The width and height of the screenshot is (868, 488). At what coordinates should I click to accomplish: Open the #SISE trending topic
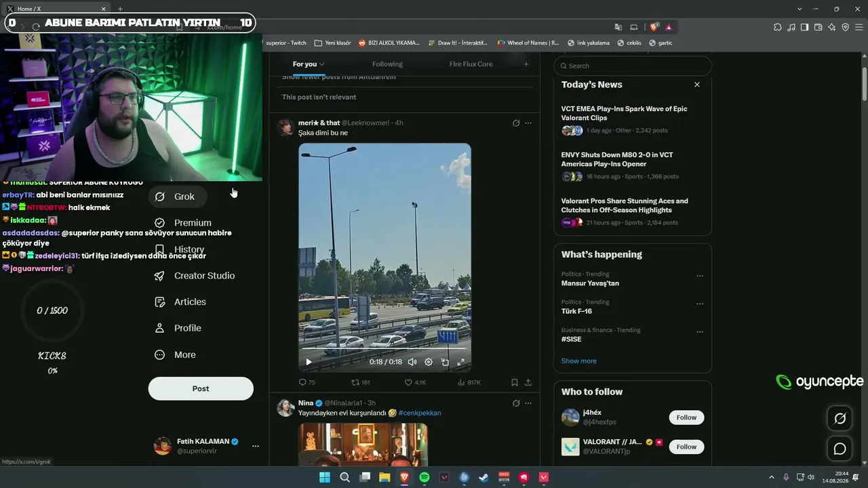tap(571, 339)
